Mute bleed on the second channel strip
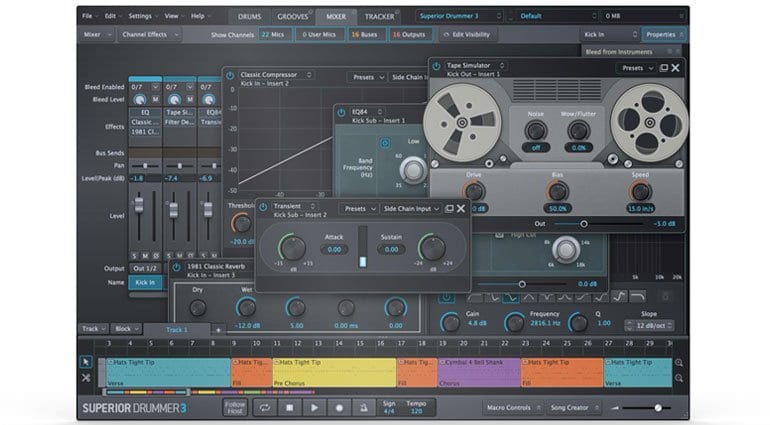 [x=190, y=100]
